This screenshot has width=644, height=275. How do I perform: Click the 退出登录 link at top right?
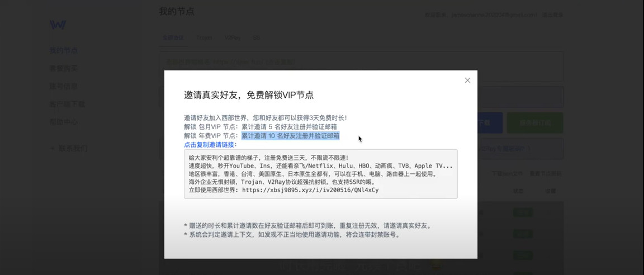[x=552, y=15]
